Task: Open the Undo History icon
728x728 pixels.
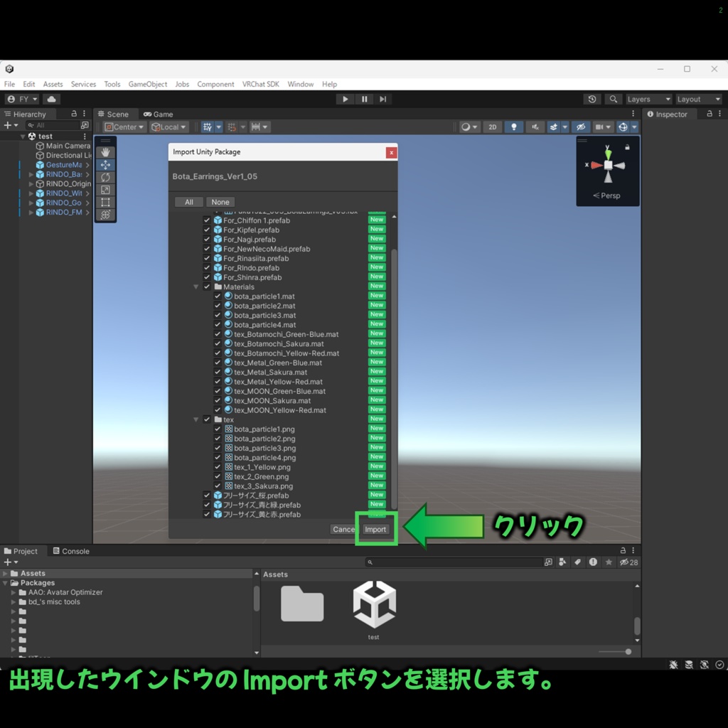Action: (x=592, y=99)
